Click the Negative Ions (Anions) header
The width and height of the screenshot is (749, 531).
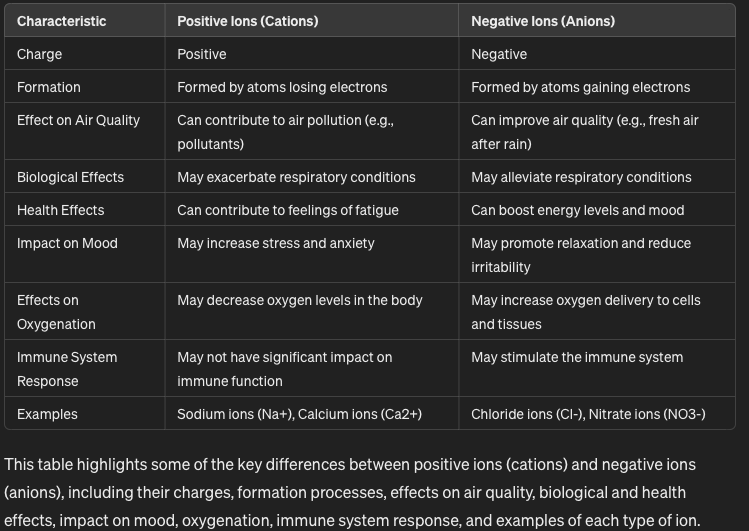(x=543, y=21)
